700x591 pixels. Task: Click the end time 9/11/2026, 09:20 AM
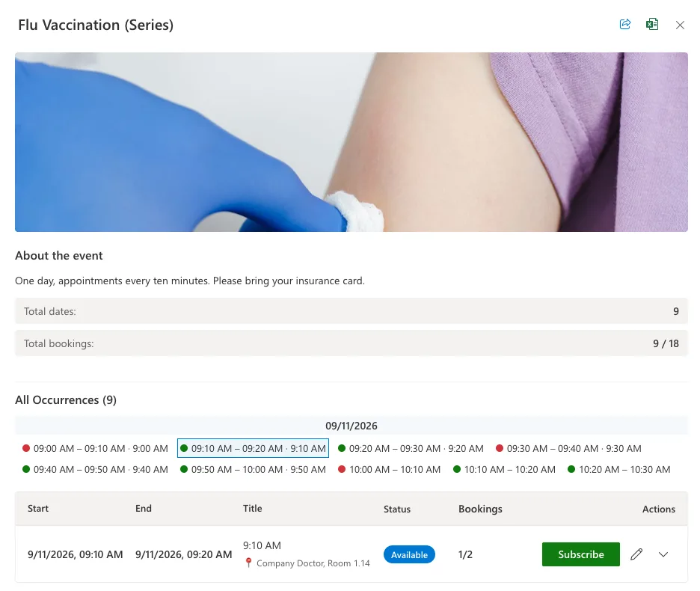click(183, 554)
